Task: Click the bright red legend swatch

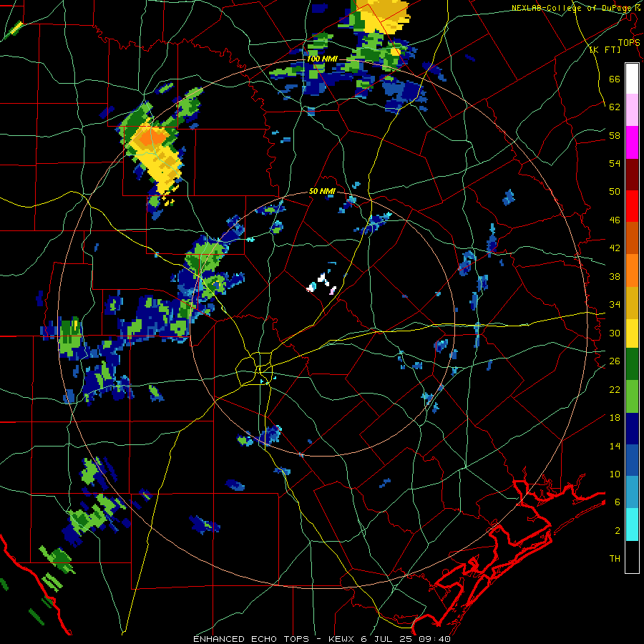Action: pos(632,206)
